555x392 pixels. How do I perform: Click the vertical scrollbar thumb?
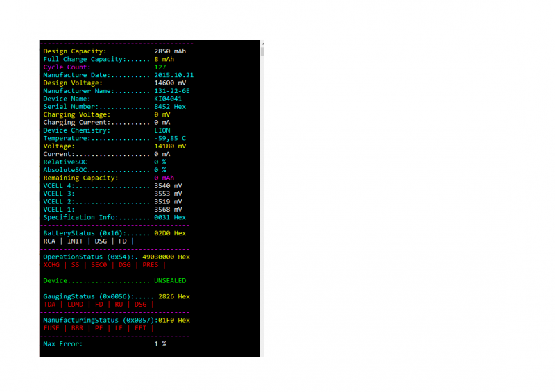(262, 51)
